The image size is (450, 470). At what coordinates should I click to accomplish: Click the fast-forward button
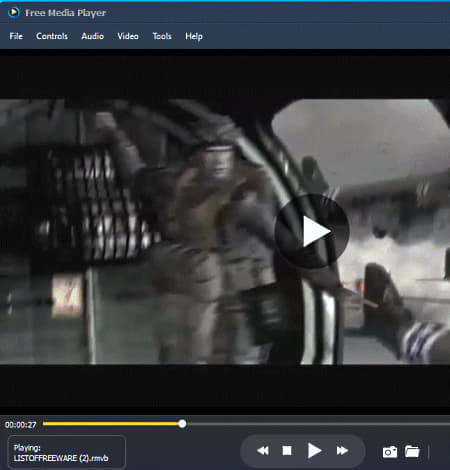point(342,451)
